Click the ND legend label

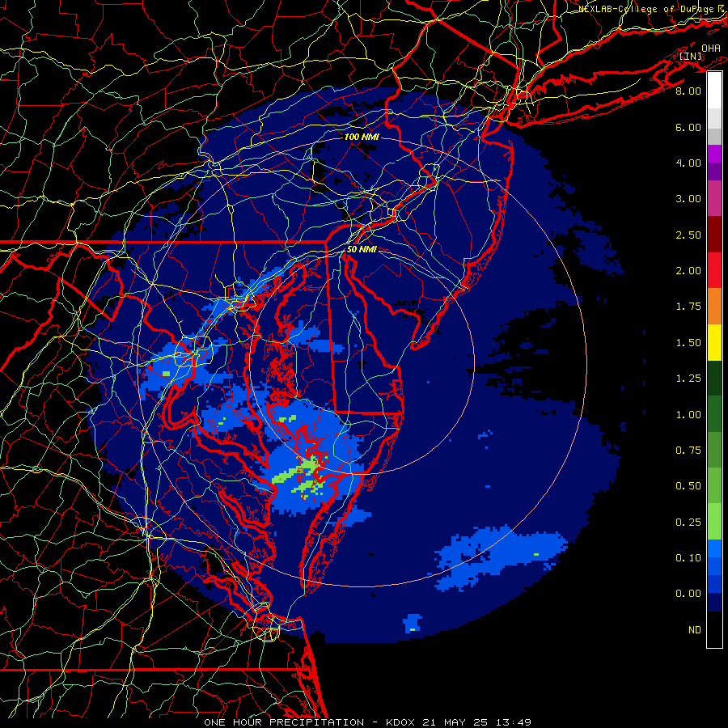pos(695,630)
